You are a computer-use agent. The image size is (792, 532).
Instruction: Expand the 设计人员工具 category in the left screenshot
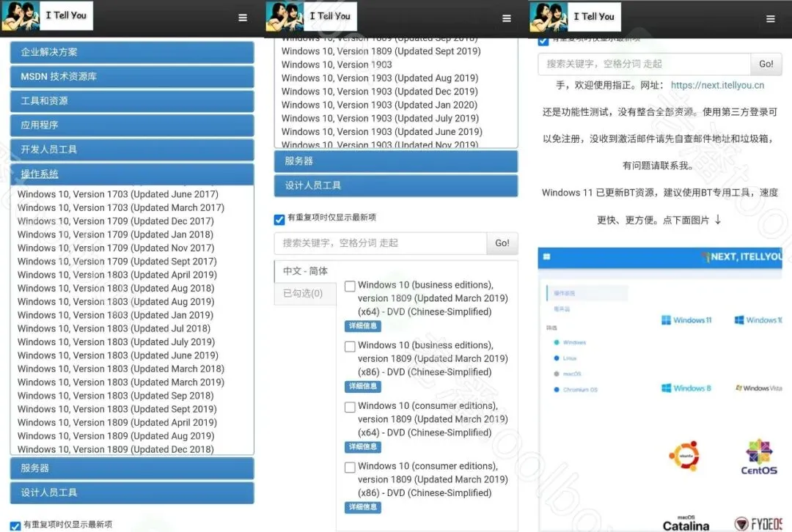[132, 492]
